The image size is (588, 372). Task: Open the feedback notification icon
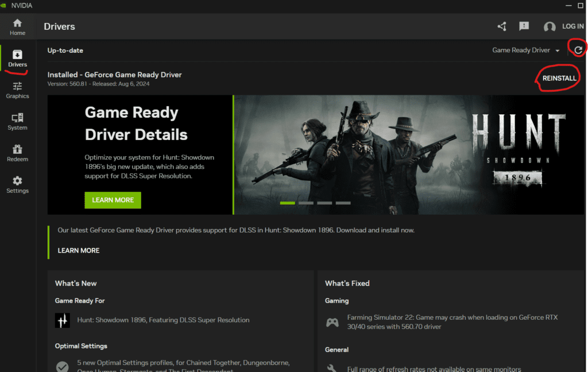pyautogui.click(x=524, y=26)
